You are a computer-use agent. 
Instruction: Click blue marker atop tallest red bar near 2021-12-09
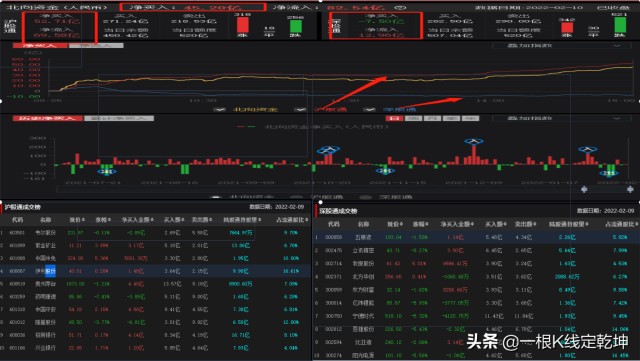[x=474, y=141]
